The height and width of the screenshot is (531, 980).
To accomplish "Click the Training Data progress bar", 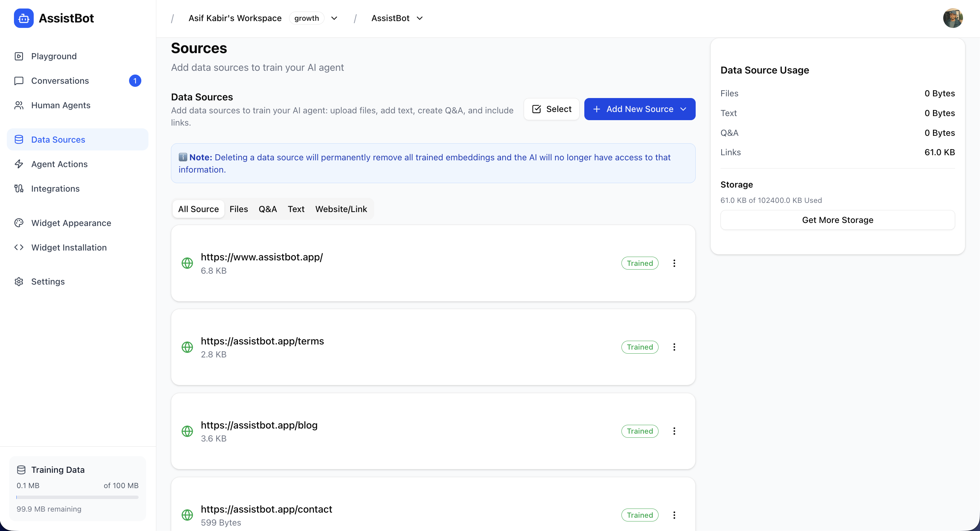I will click(77, 497).
